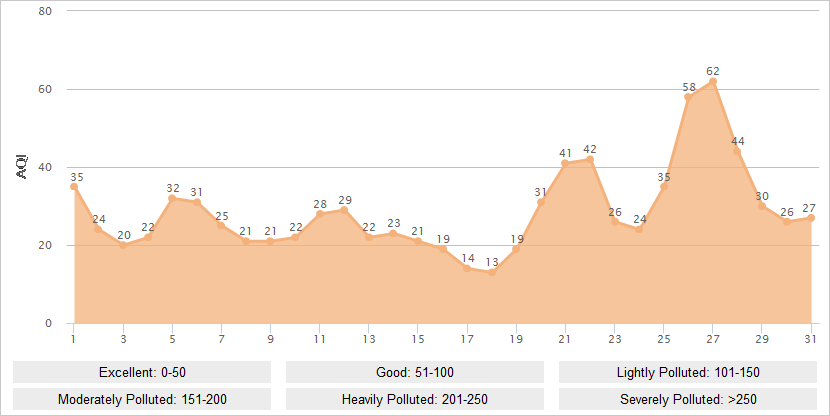Click the day 20 data point valued 31
This screenshot has width=830, height=416.
[x=541, y=202]
